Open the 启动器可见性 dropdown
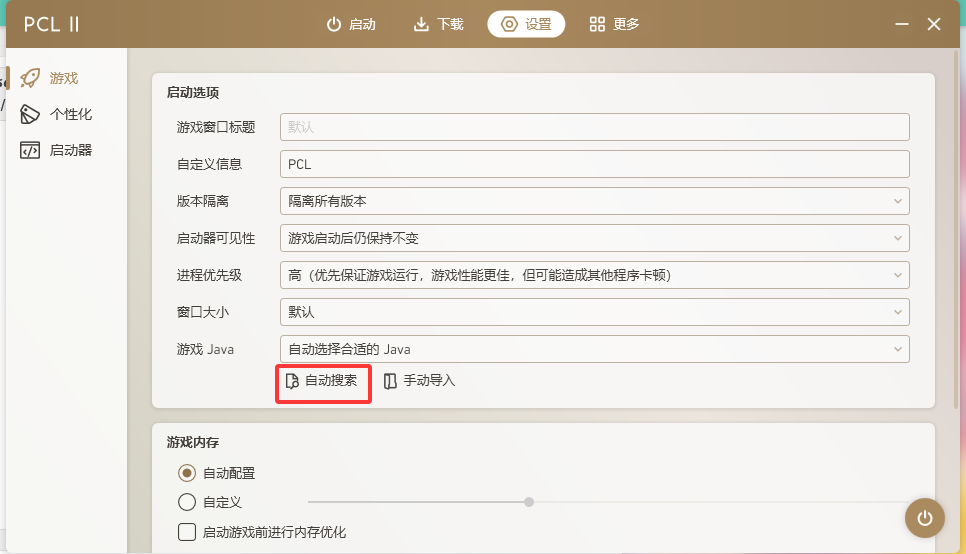 [x=595, y=238]
